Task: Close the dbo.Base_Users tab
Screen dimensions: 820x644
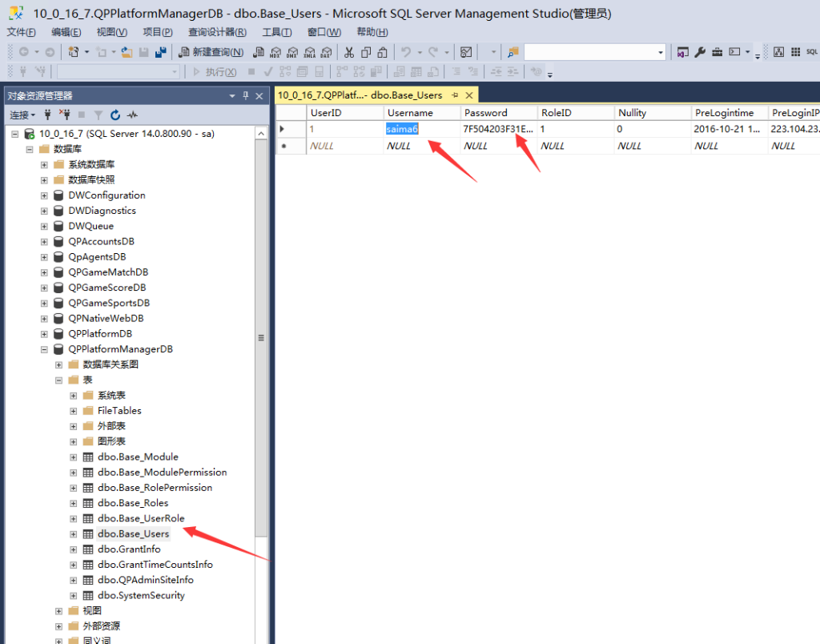Action: point(470,95)
